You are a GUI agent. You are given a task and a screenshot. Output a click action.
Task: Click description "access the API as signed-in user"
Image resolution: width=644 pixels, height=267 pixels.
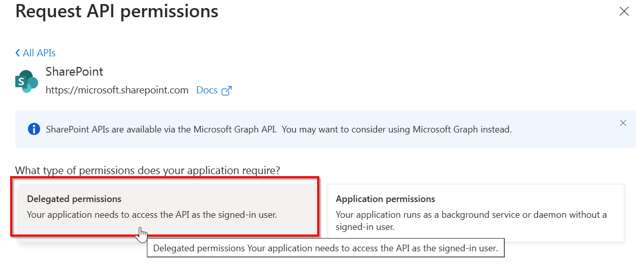point(152,215)
